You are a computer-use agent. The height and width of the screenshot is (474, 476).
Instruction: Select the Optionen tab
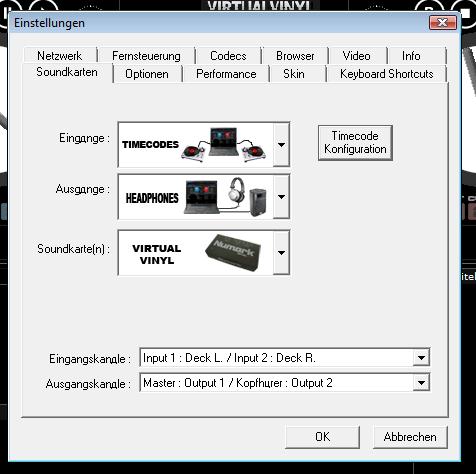[147, 74]
